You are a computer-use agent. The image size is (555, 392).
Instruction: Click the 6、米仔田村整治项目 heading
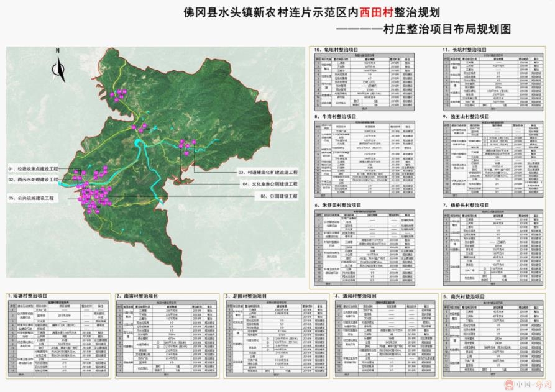point(344,205)
